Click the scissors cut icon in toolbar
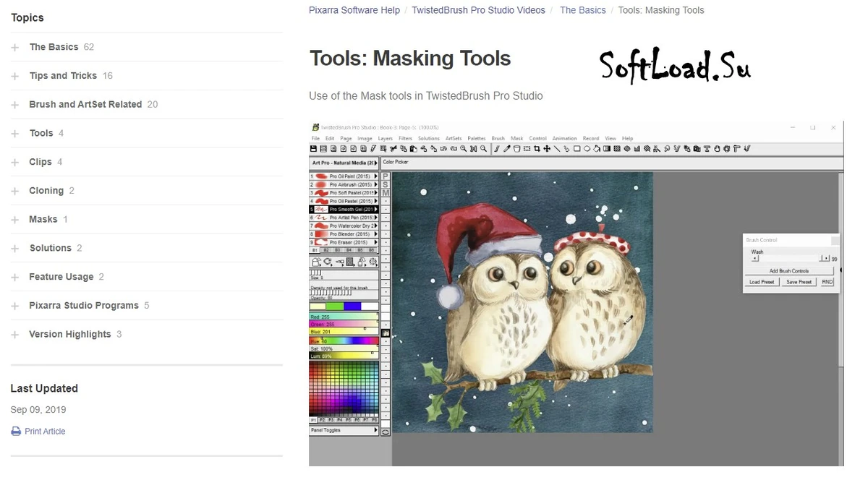Image resolution: width=868 pixels, height=493 pixels. [393, 148]
